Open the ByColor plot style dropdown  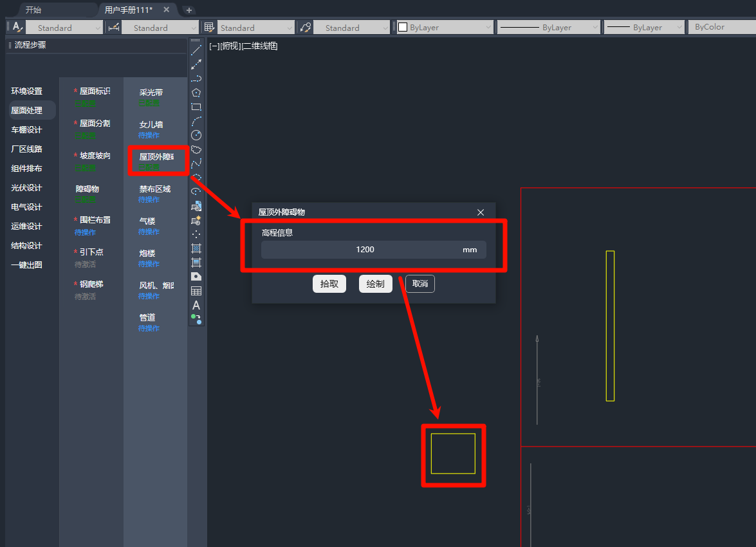coord(722,28)
